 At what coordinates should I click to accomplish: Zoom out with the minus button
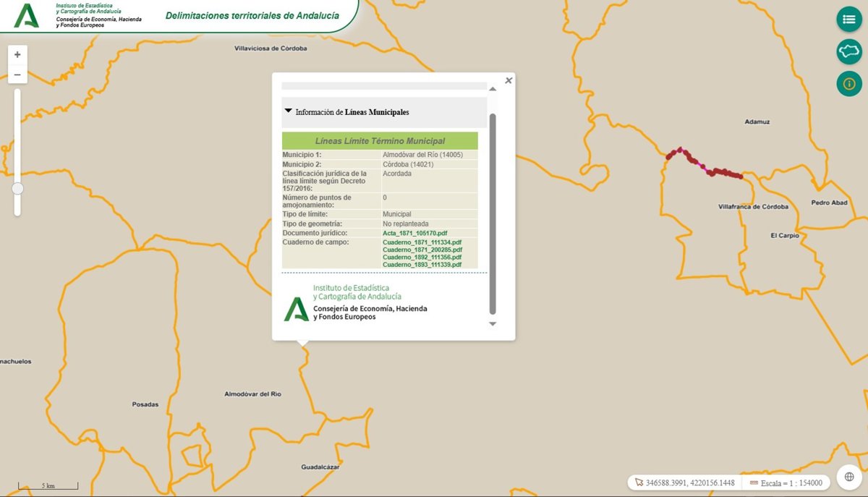[17, 75]
